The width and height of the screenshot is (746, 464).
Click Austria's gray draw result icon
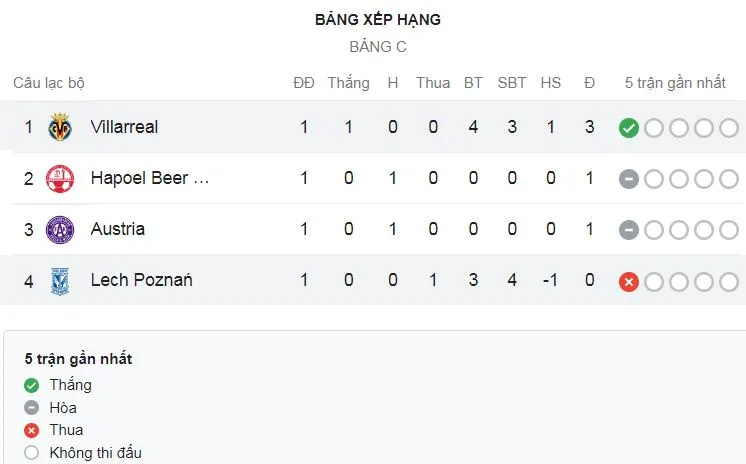629,229
